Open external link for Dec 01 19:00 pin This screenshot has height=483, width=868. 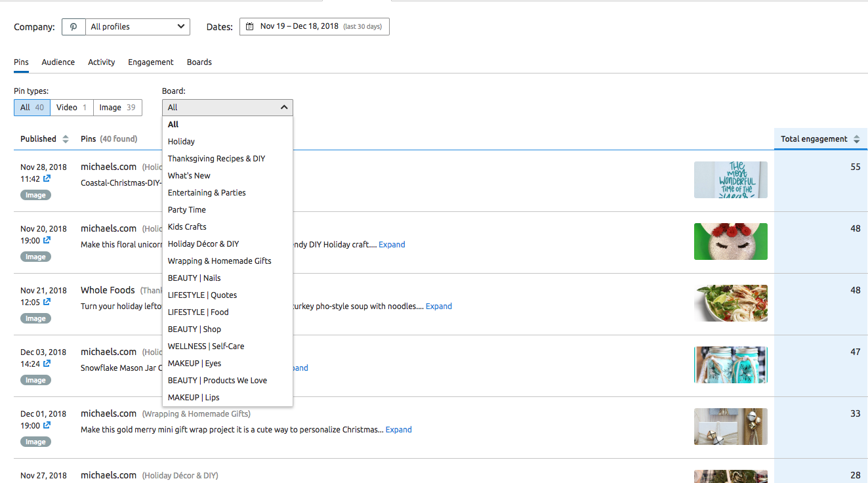coord(47,425)
